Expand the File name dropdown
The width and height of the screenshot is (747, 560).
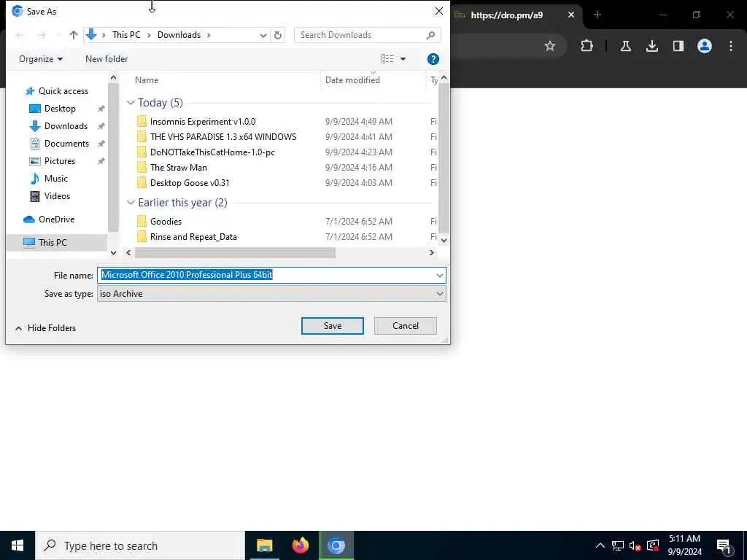[439, 275]
